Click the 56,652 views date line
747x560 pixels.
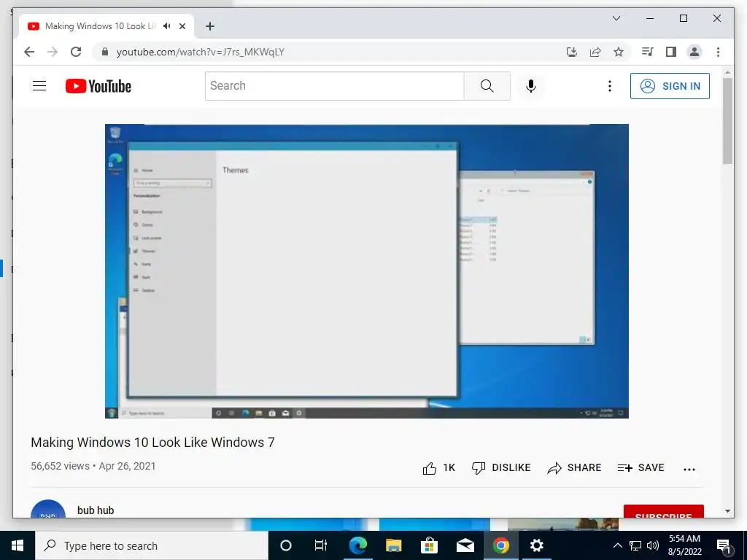coord(93,466)
